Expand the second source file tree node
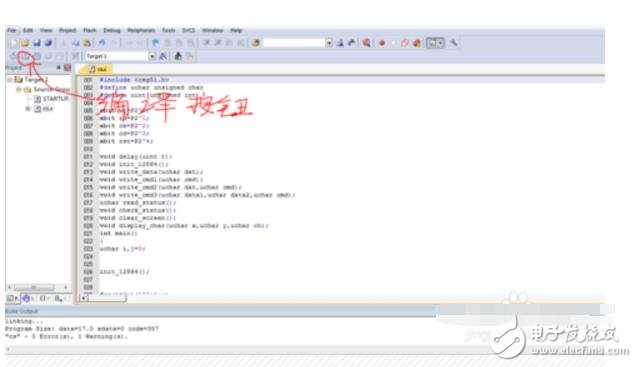This screenshot has height=367, width=637. pos(28,109)
